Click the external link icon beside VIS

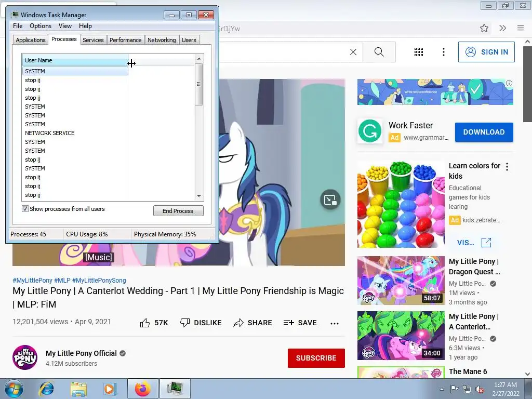click(486, 242)
